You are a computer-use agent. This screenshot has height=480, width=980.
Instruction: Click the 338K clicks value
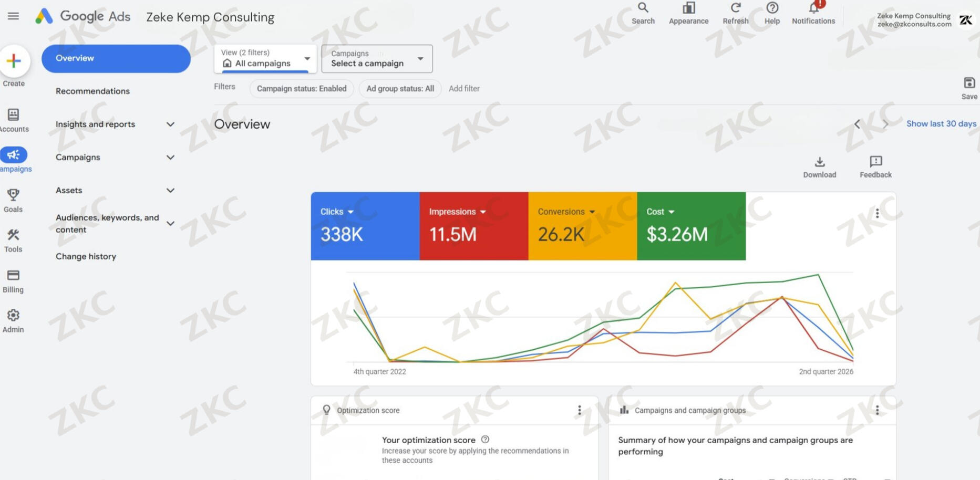342,234
